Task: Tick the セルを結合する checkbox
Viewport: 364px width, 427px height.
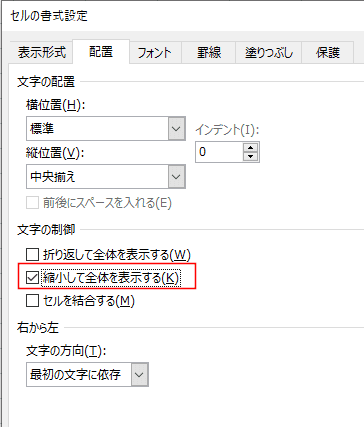Action: [x=32, y=301]
